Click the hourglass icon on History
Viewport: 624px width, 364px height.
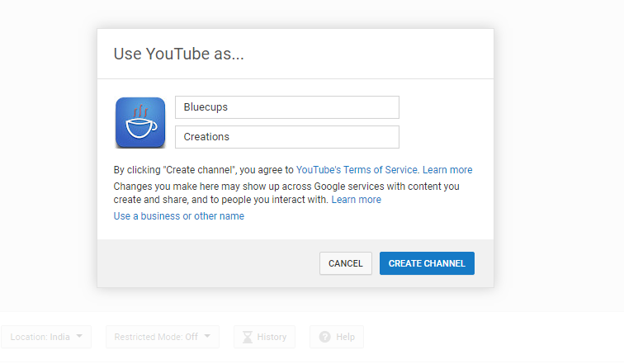248,337
